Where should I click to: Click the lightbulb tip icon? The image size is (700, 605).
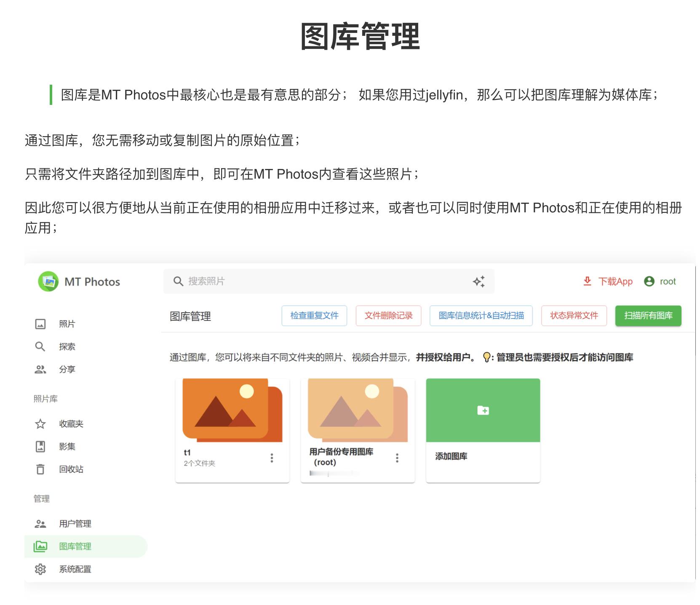[487, 357]
